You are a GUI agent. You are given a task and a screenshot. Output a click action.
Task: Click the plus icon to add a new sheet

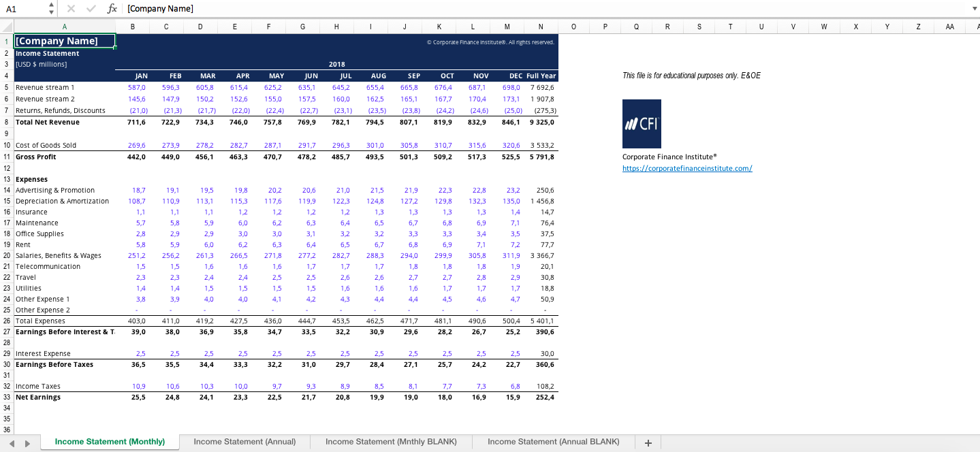click(x=647, y=442)
